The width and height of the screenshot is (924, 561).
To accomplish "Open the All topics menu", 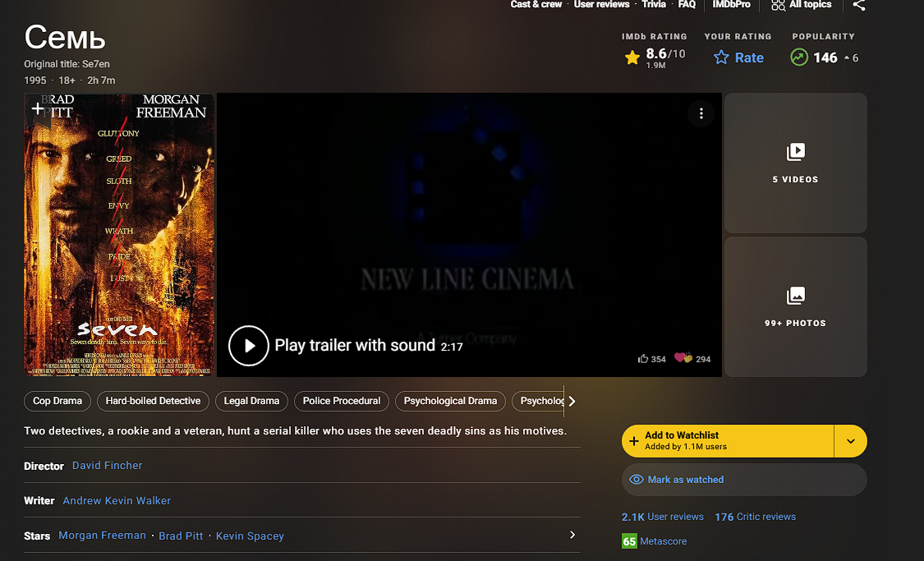I will coord(802,5).
